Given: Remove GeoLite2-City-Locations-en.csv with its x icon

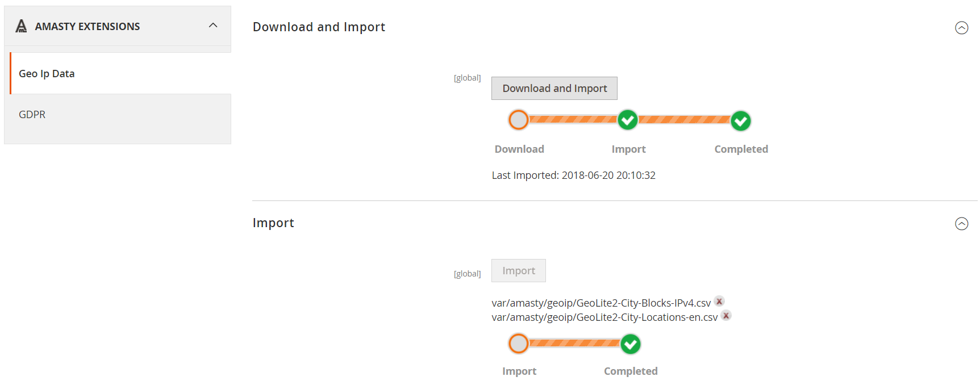Looking at the screenshot, I should (726, 315).
